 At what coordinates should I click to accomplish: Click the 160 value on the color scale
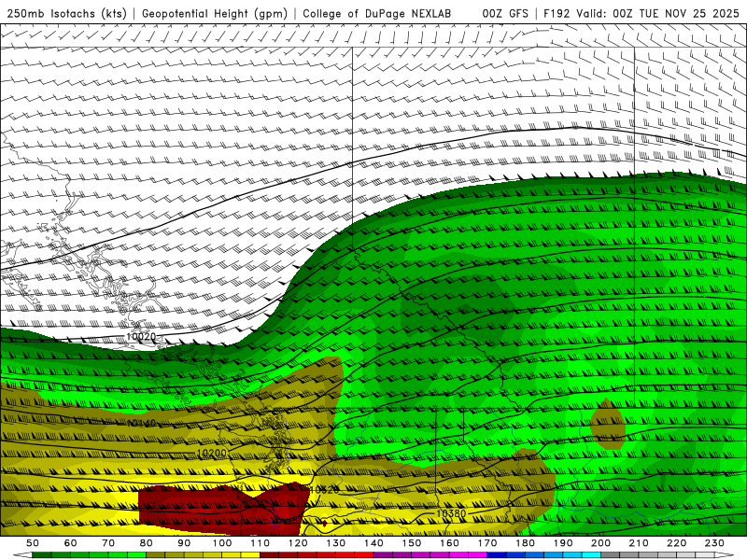(x=449, y=543)
